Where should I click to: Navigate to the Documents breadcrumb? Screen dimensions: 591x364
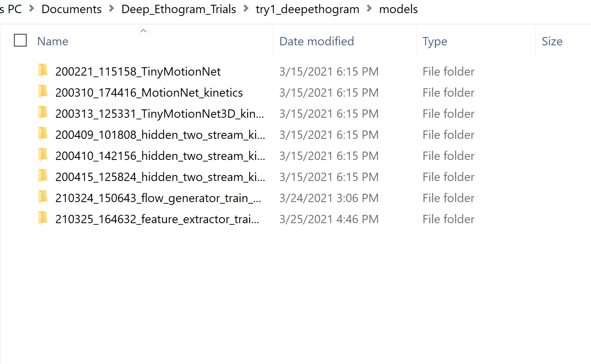[x=71, y=9]
